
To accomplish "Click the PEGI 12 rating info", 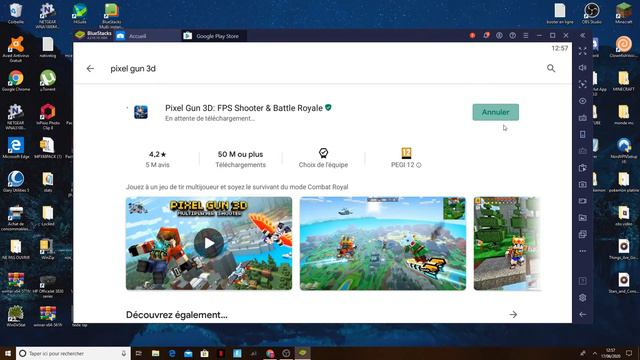I will (406, 158).
